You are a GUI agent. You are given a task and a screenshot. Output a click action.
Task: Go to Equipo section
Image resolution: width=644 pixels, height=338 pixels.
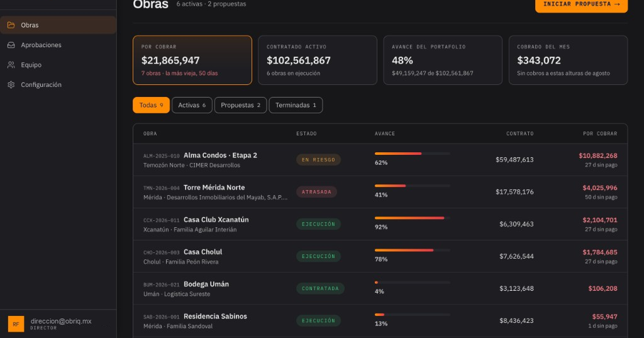(x=58, y=65)
